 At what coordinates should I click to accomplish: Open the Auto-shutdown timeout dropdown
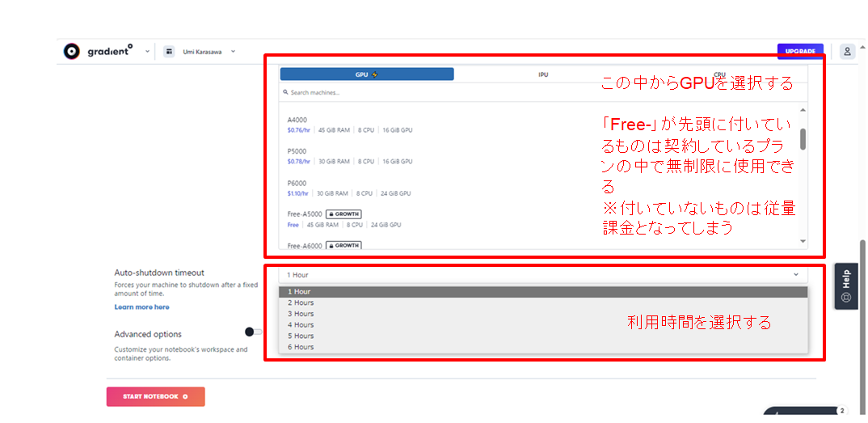pos(543,275)
